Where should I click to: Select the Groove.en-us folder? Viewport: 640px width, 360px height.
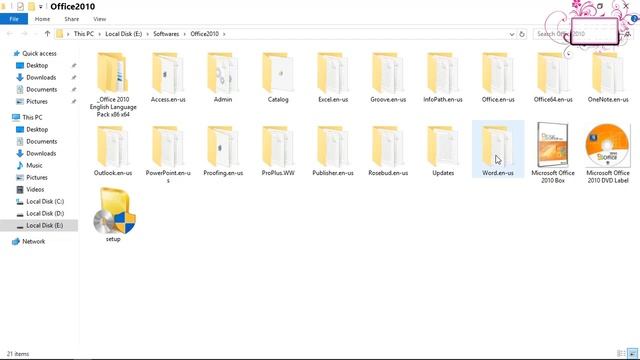tap(388, 78)
